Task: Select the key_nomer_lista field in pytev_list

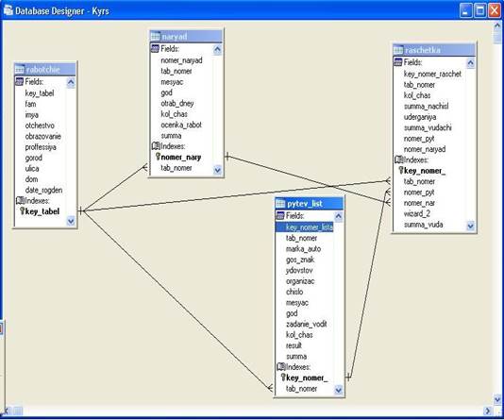Action: tap(304, 227)
